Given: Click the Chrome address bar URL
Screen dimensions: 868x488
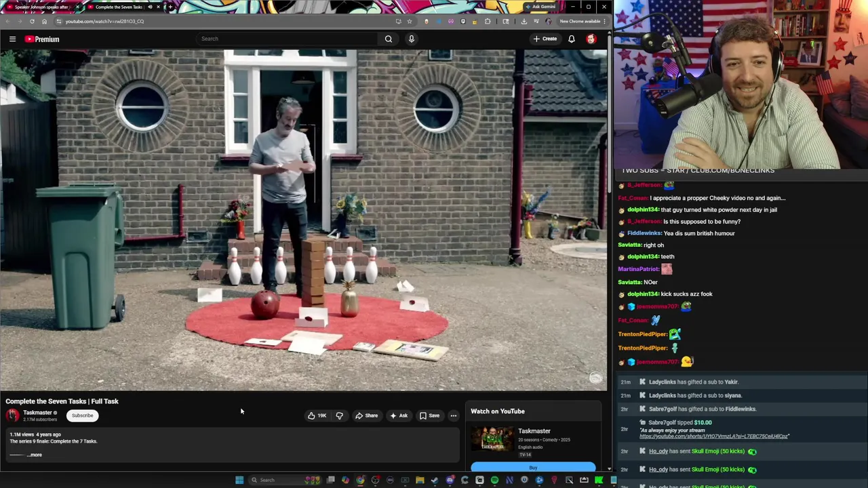Looking at the screenshot, I should (x=104, y=21).
